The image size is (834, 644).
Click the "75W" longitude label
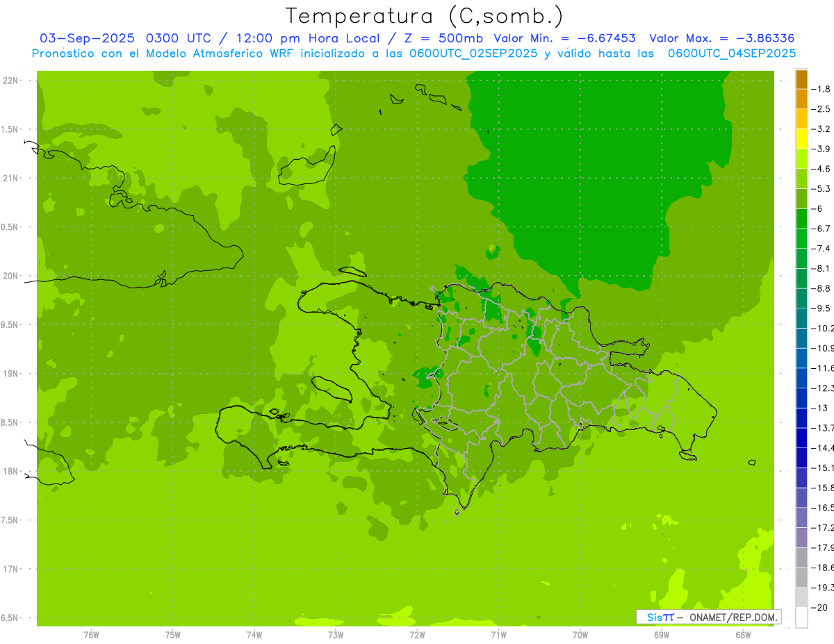[172, 635]
